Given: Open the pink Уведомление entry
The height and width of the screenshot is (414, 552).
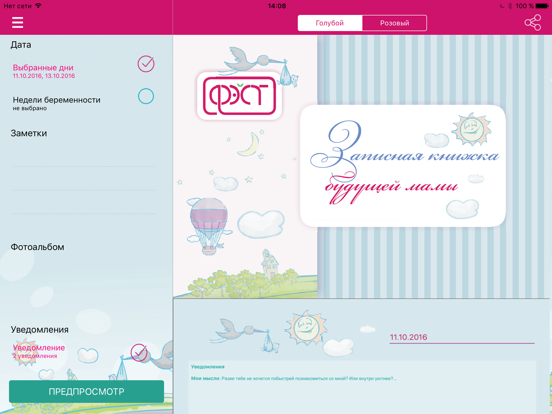Looking at the screenshot, I should (39, 351).
